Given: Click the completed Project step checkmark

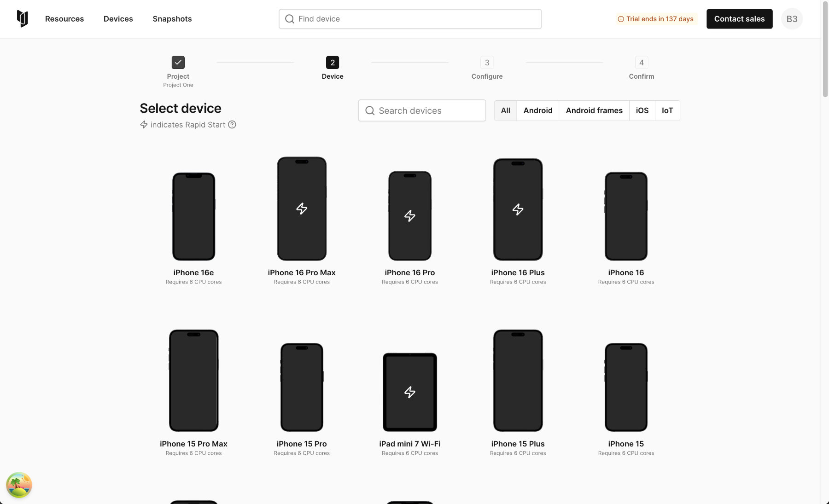Looking at the screenshot, I should 178,63.
